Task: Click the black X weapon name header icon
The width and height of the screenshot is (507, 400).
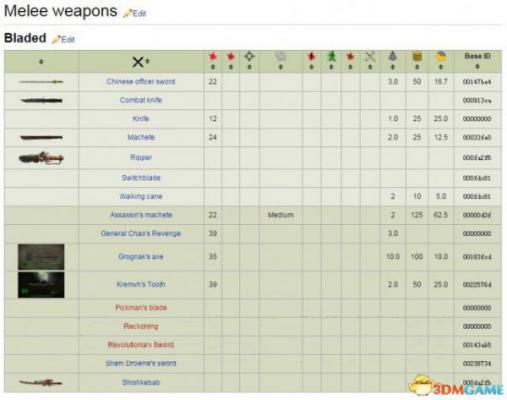Action: point(138,62)
